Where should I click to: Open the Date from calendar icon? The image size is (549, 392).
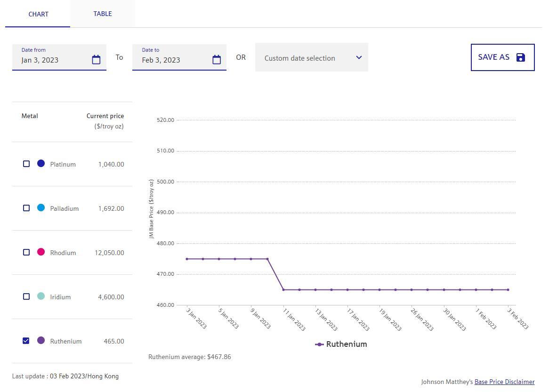(96, 60)
